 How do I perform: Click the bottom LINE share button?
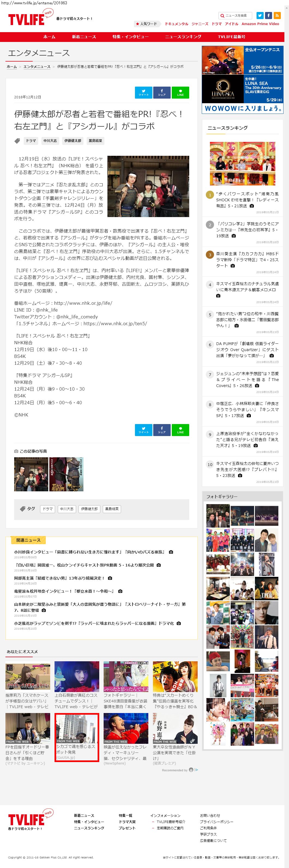click(180, 430)
